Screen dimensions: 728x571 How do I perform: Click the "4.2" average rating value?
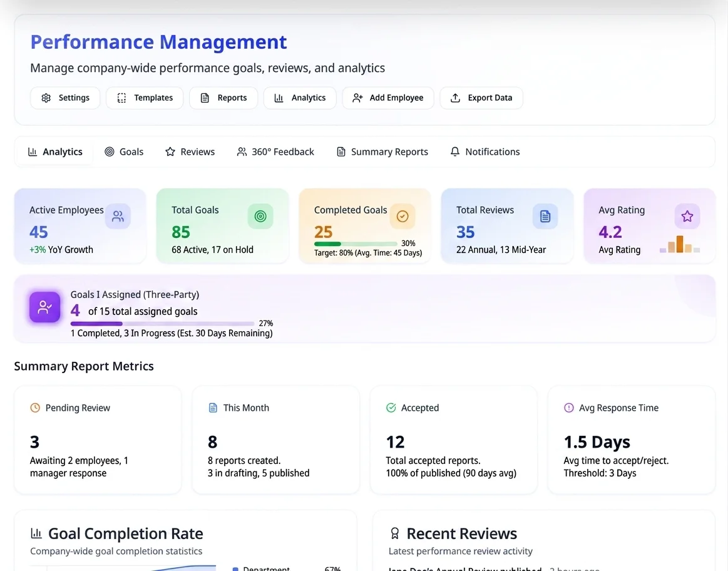(x=610, y=232)
